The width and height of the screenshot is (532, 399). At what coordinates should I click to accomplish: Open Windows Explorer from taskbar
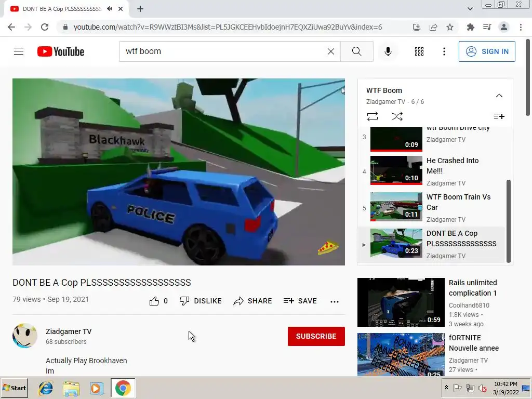click(x=71, y=388)
